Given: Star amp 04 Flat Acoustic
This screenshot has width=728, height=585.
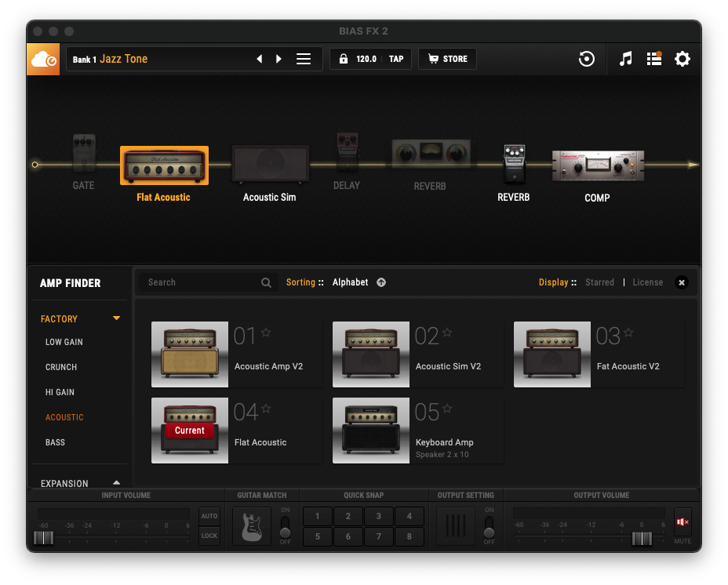Looking at the screenshot, I should (266, 409).
